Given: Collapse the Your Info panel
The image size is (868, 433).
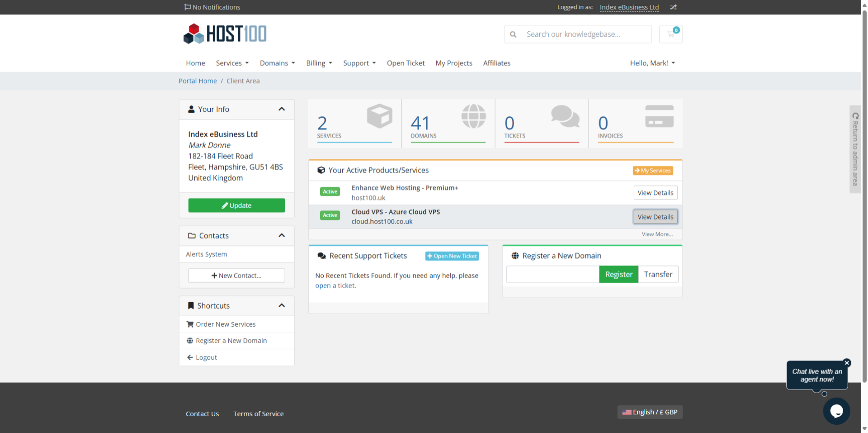Looking at the screenshot, I should coord(282,109).
